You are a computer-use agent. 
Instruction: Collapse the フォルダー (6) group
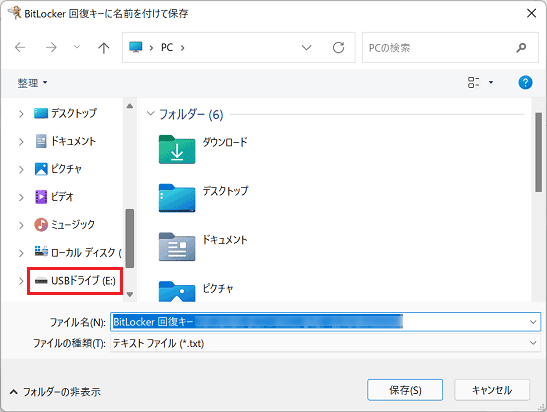(150, 114)
